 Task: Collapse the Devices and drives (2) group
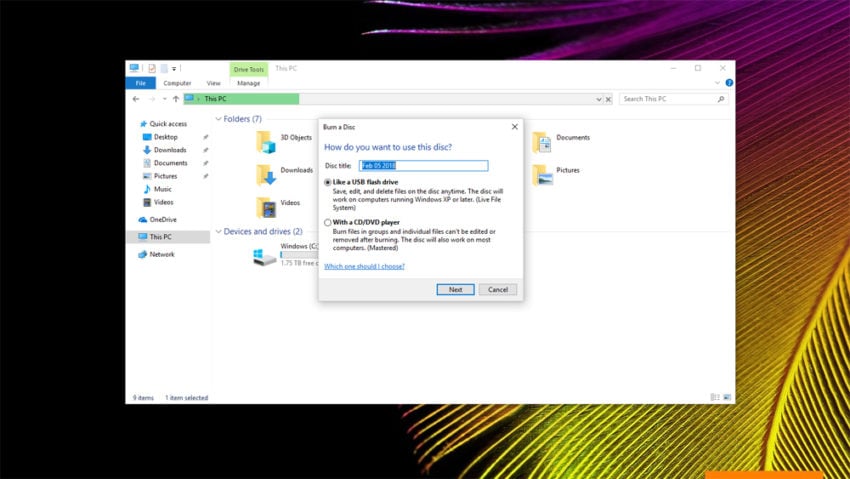218,232
